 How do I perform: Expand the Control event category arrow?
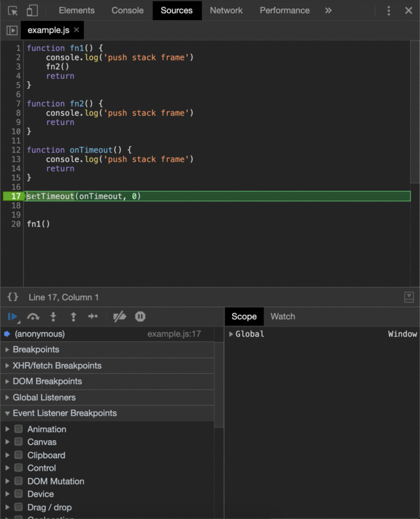coord(7,468)
